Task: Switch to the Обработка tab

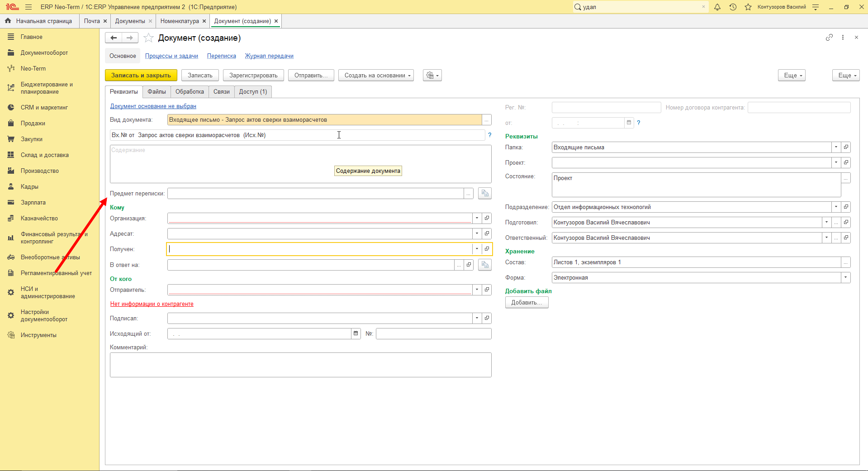Action: 190,92
